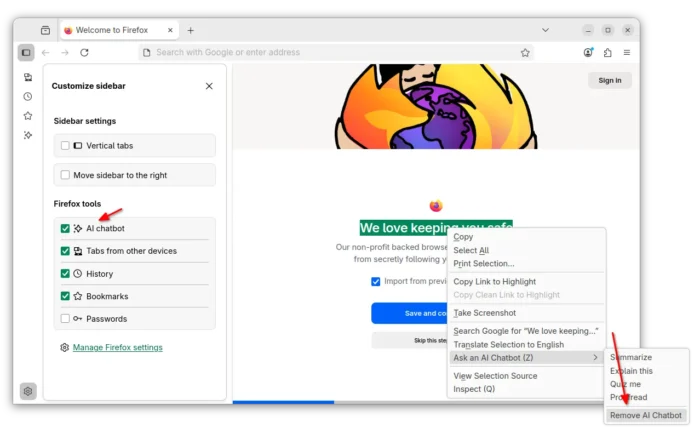This screenshot has height=439, width=700.
Task: Open the Firefox account icon
Action: pos(588,52)
